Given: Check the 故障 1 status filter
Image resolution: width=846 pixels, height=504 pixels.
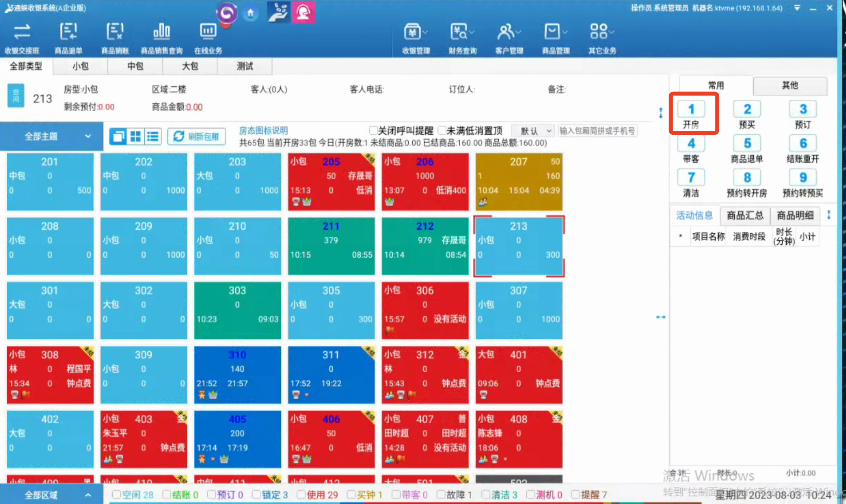Looking at the screenshot, I should 440,494.
